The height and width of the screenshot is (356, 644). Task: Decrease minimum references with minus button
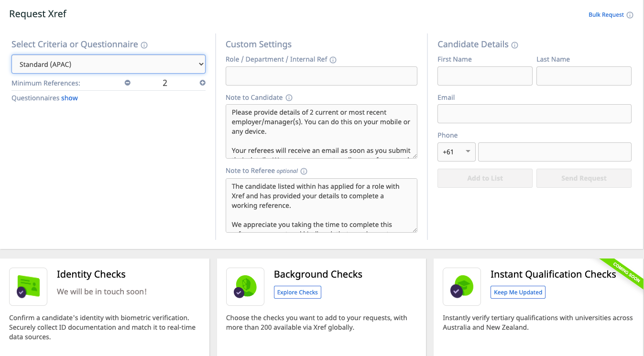tap(128, 83)
